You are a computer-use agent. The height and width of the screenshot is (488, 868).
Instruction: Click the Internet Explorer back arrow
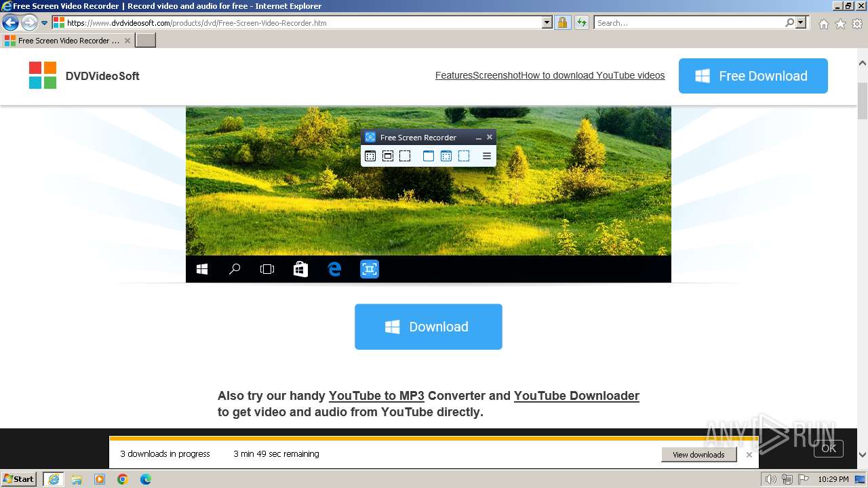[10, 23]
